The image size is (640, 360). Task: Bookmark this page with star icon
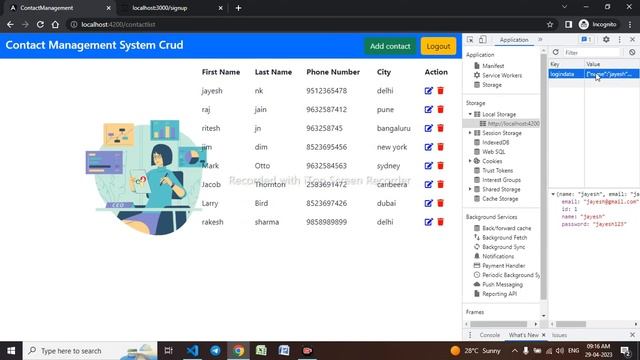550,24
